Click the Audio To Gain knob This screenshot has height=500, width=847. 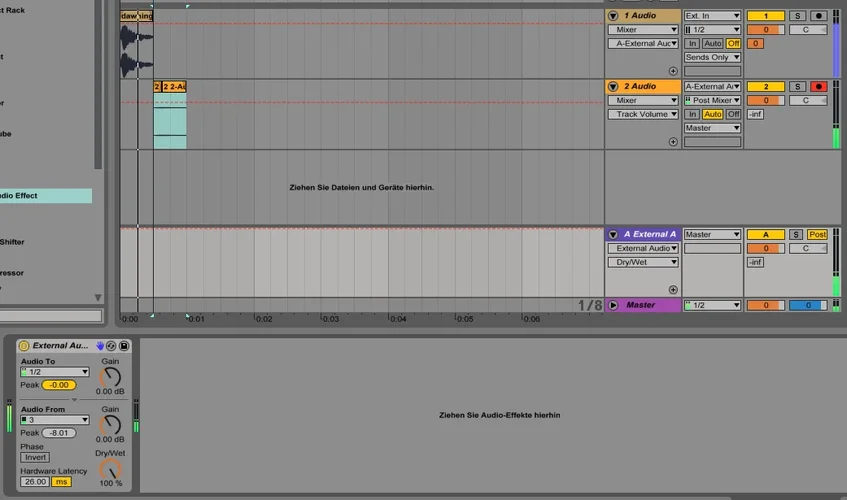[110, 377]
